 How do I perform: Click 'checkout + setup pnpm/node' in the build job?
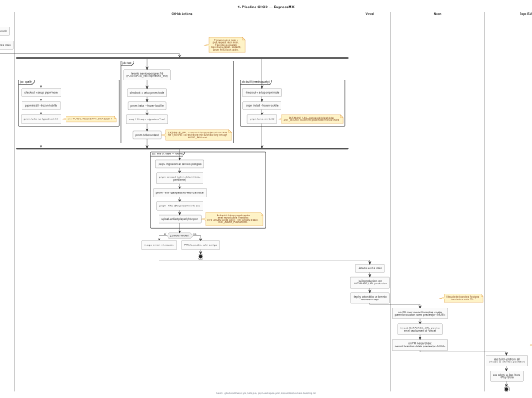click(262, 92)
